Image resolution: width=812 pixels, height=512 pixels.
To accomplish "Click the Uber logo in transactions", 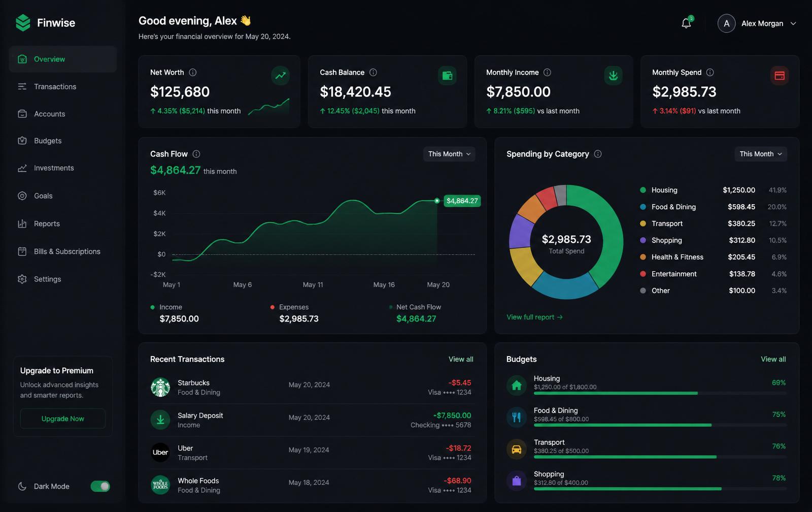I will tap(160, 453).
